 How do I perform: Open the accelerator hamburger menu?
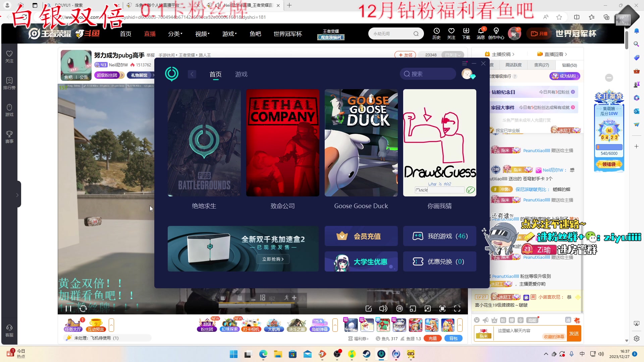pos(465,63)
